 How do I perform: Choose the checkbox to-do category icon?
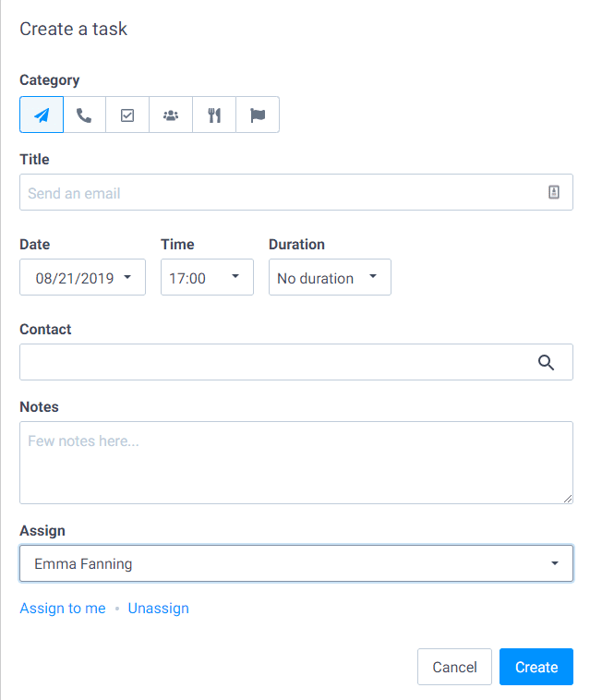(127, 115)
